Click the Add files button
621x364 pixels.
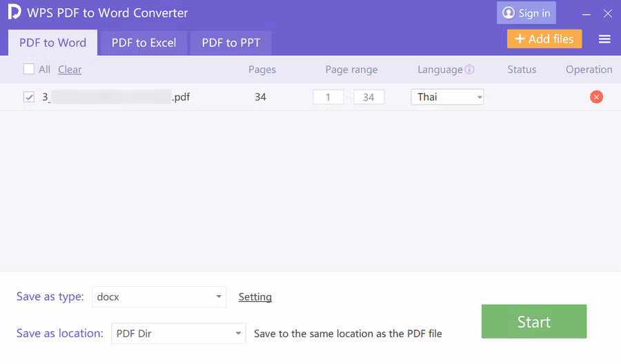click(544, 39)
